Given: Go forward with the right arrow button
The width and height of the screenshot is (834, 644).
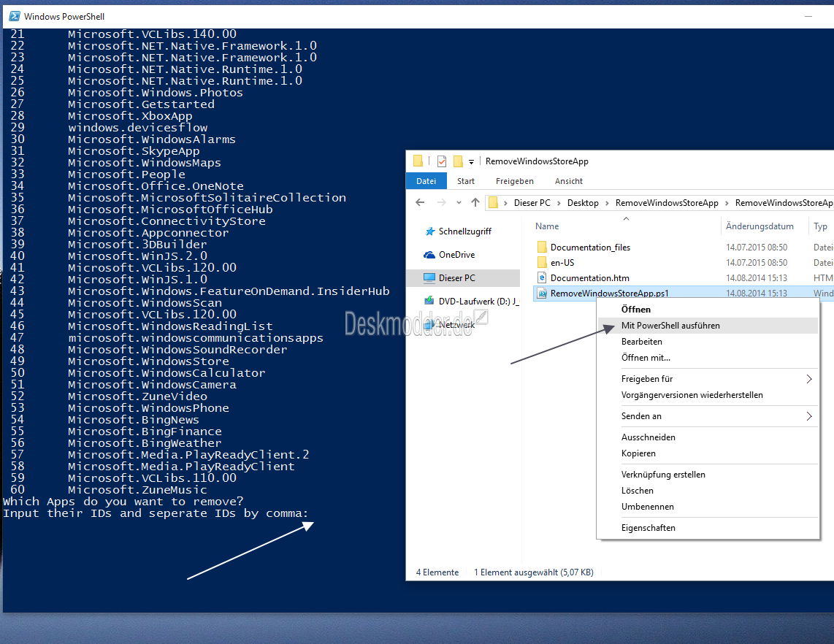Looking at the screenshot, I should [x=442, y=202].
